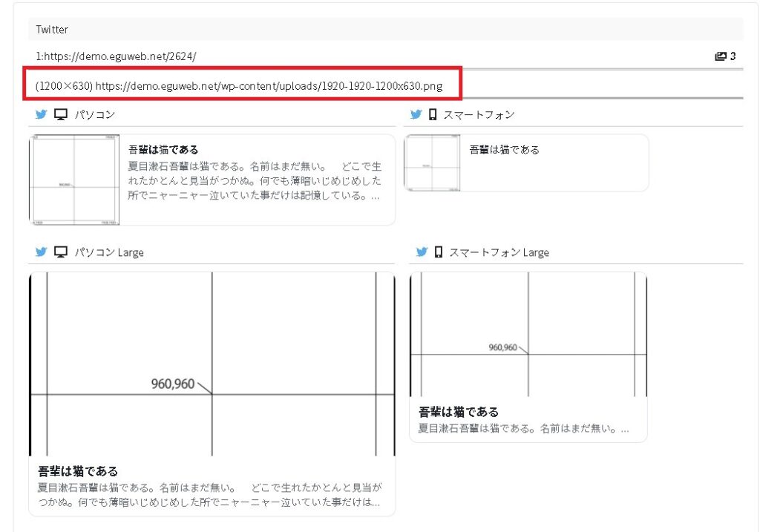Click the Twitter bird icon beside スマートフォン Large
The image size is (760, 532).
422,252
